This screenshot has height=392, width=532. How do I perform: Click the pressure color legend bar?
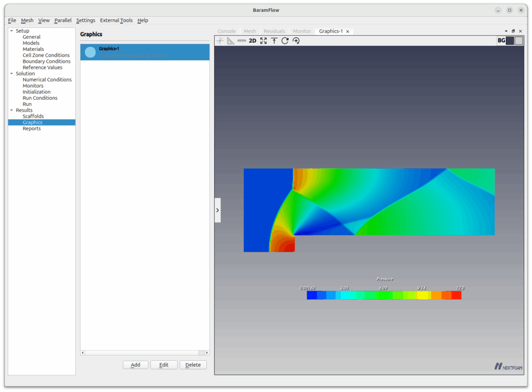384,295
